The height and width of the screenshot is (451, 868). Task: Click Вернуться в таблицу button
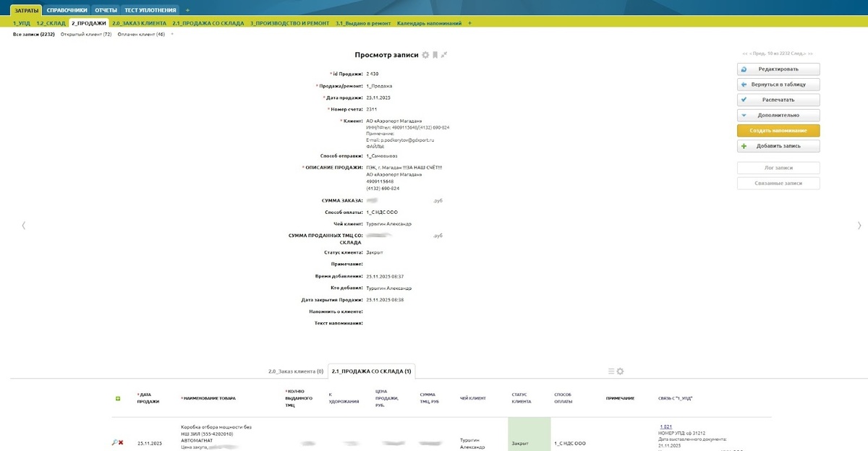(778, 85)
